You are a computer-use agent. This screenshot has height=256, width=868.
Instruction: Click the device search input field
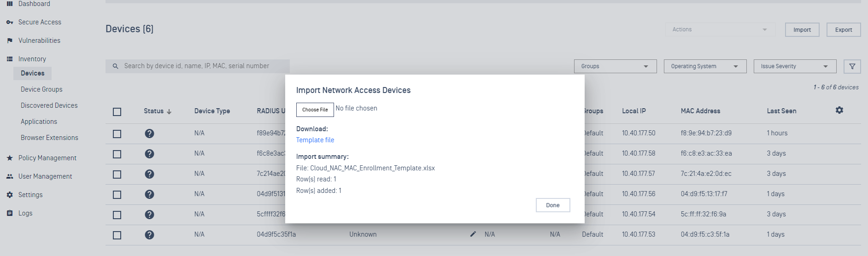[197, 66]
